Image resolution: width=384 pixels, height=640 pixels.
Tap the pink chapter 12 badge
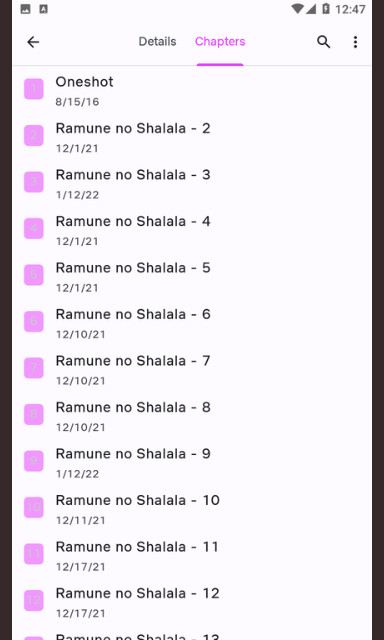point(34,600)
